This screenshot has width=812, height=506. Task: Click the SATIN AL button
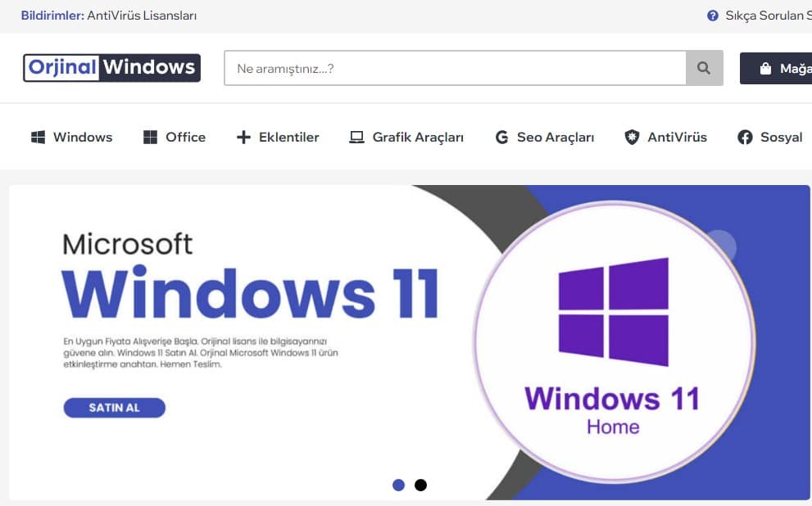(115, 408)
